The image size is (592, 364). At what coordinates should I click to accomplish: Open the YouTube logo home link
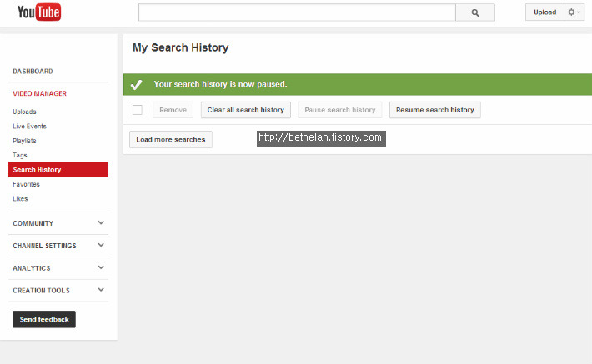(x=39, y=12)
